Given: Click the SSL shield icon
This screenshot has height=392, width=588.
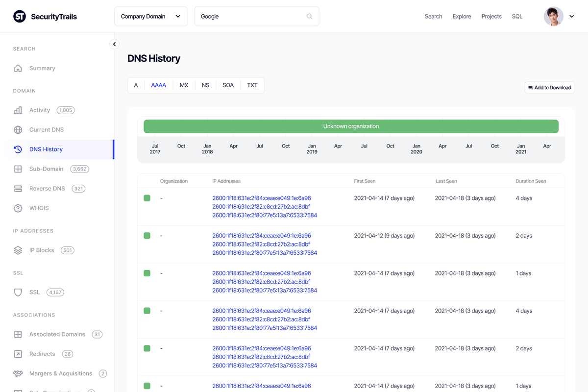Looking at the screenshot, I should [18, 293].
